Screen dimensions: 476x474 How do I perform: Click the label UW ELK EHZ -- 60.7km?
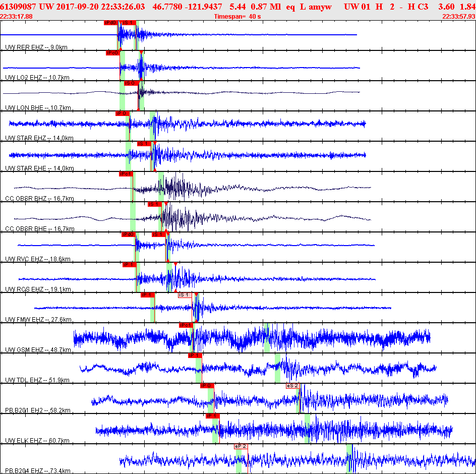[37, 440]
